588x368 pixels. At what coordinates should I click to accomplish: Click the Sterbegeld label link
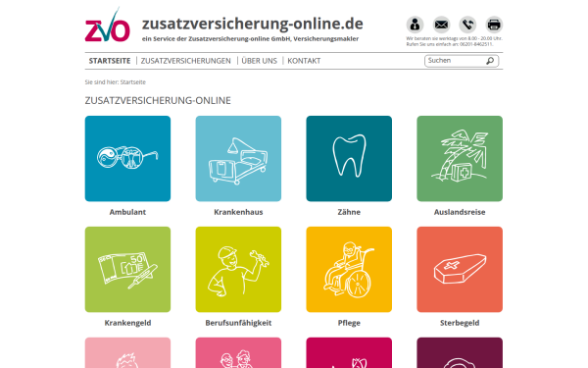pos(460,323)
